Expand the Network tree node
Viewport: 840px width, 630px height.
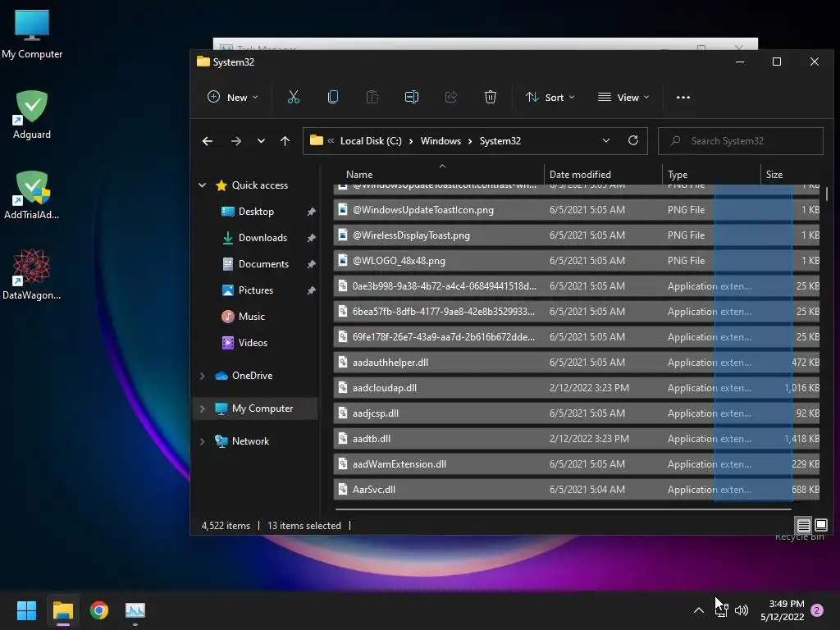point(202,441)
